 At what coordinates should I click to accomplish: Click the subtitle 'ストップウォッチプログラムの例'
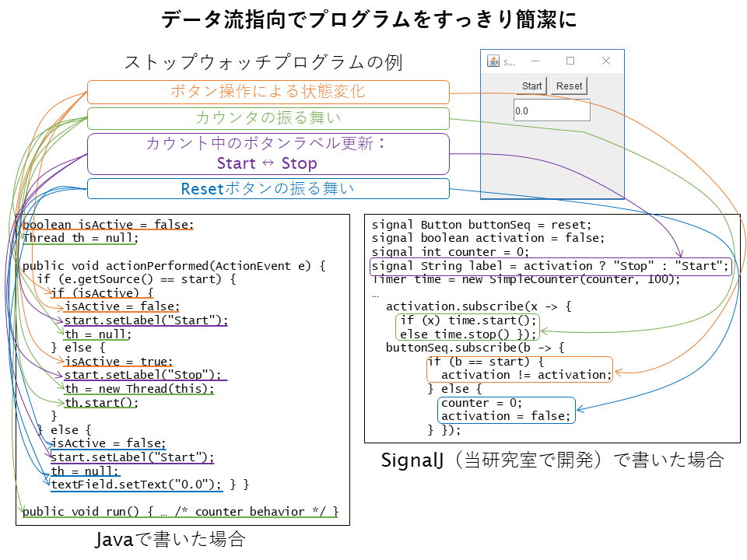(264, 62)
